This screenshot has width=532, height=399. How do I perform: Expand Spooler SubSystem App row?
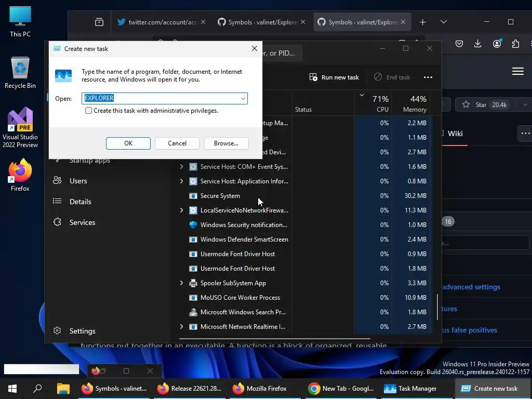point(181,283)
